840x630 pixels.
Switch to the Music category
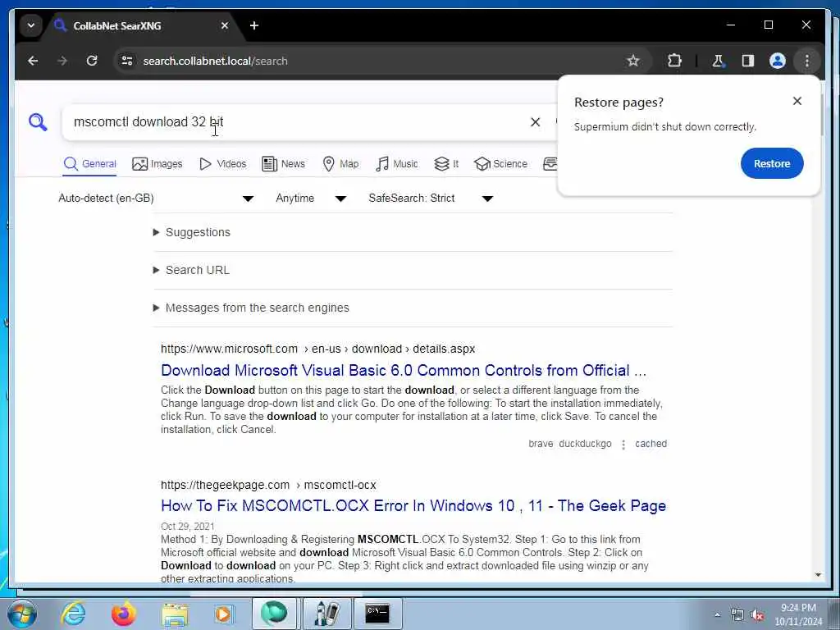coord(397,164)
